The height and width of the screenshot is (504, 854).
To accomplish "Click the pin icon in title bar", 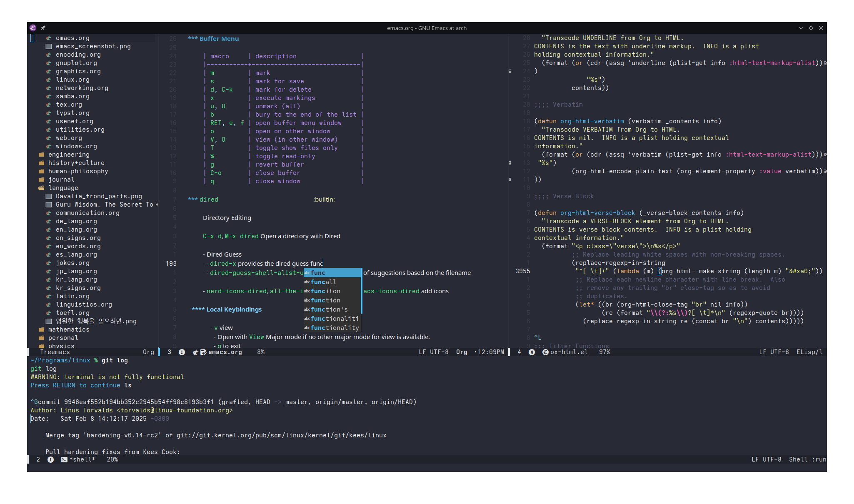I will coord(43,28).
